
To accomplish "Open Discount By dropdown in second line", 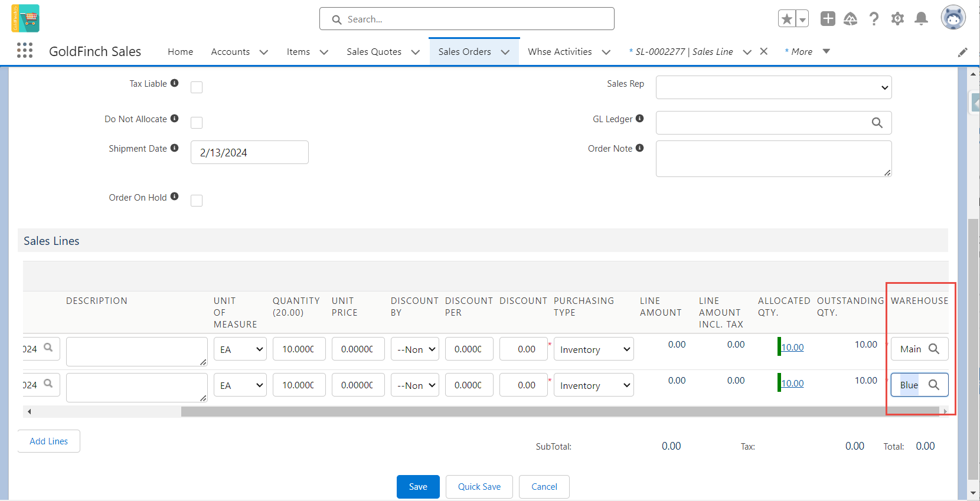I will pos(415,385).
